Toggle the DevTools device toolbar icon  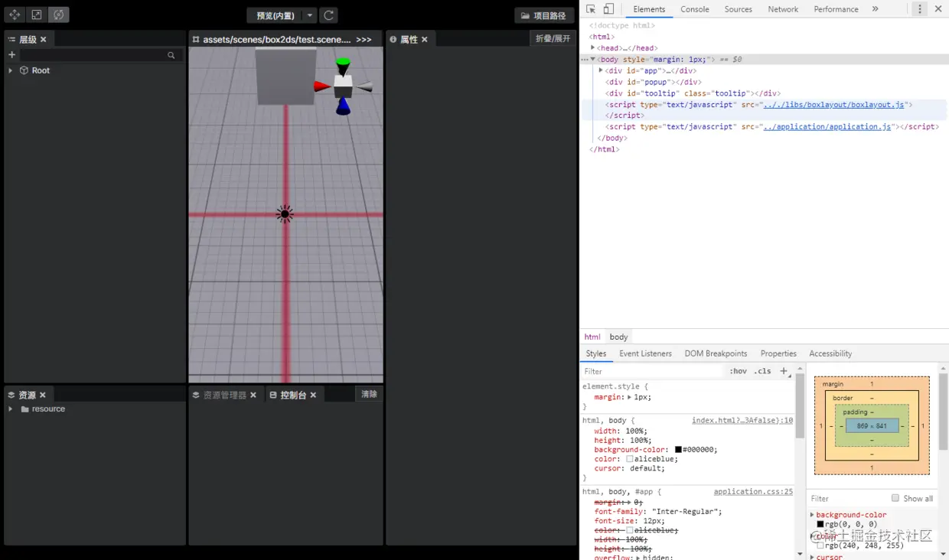coord(609,9)
